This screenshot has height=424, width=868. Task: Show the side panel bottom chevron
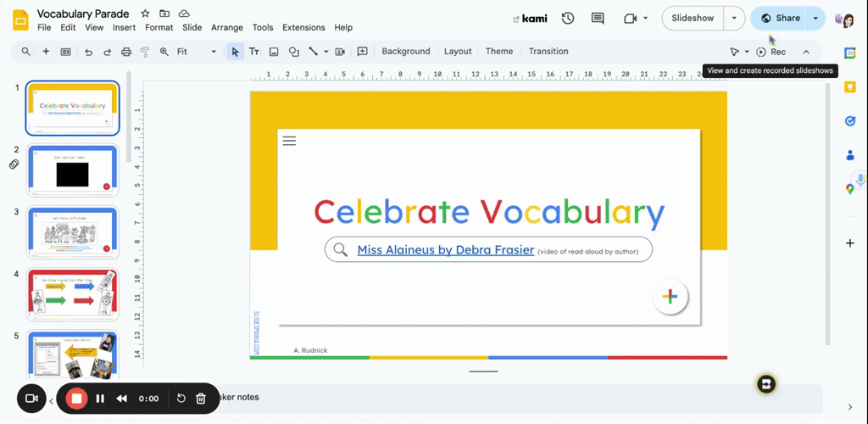pyautogui.click(x=850, y=407)
